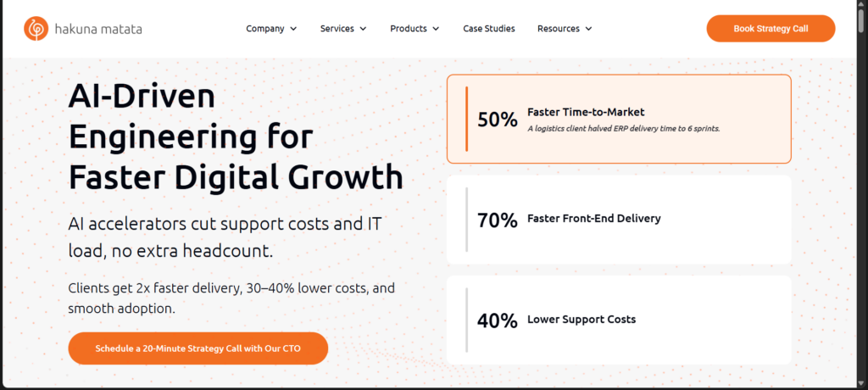Screen dimensions: 868x390
Task: Expand the Resources dropdown chevron
Action: point(588,29)
